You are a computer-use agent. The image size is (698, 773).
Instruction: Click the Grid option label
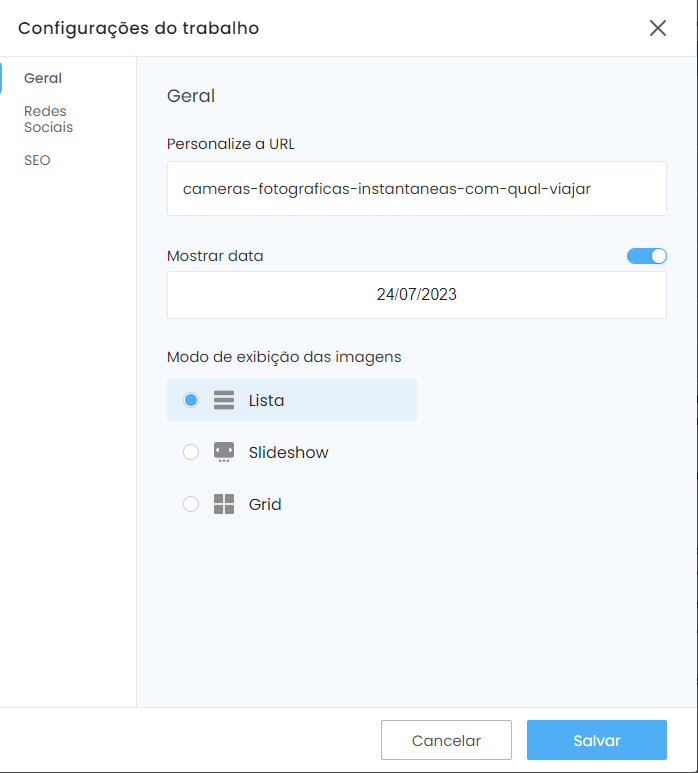tap(265, 504)
